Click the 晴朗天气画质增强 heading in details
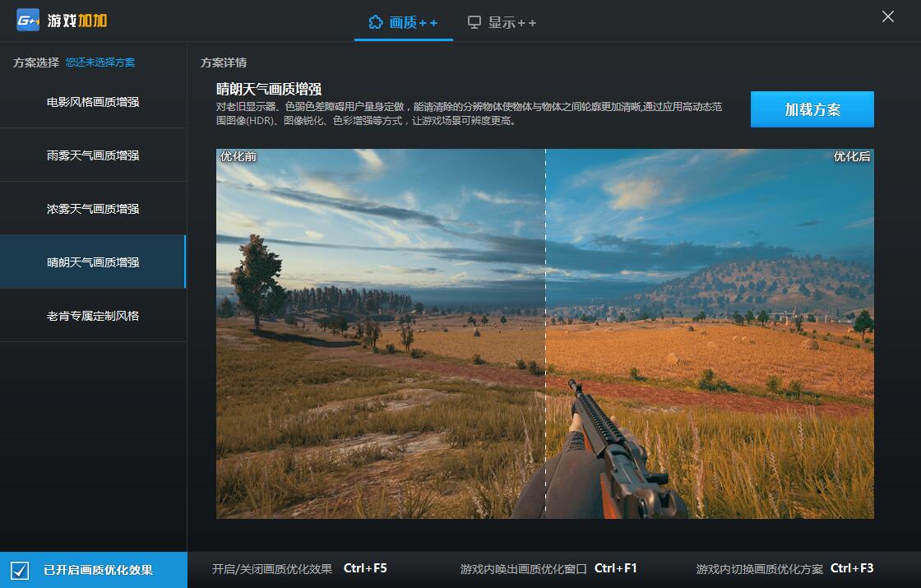 [x=269, y=90]
